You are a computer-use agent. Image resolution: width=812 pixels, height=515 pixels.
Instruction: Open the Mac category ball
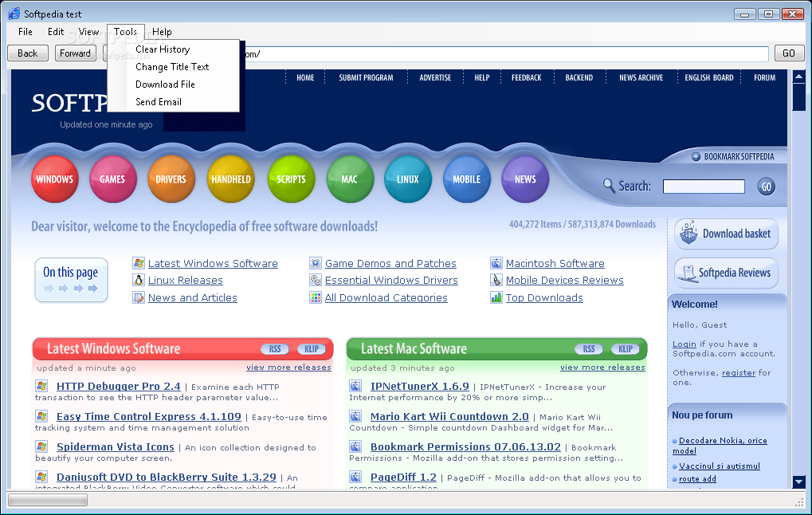click(350, 179)
